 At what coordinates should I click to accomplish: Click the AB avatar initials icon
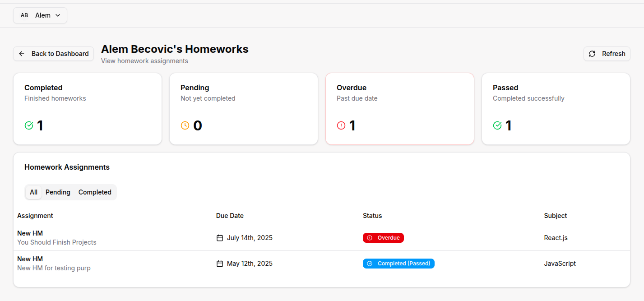click(24, 15)
